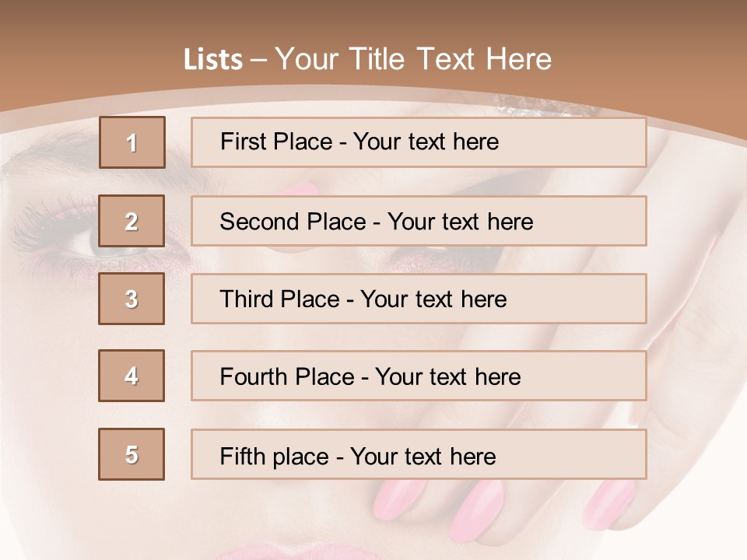747x560 pixels.
Task: Select the 'Fourth Place' text bar
Action: click(x=419, y=376)
